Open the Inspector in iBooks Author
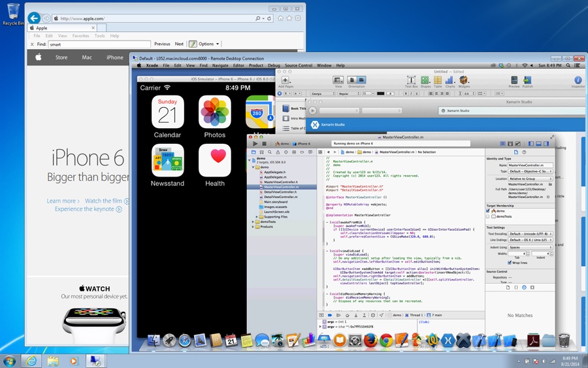This screenshot has height=368, width=588. click(x=578, y=81)
